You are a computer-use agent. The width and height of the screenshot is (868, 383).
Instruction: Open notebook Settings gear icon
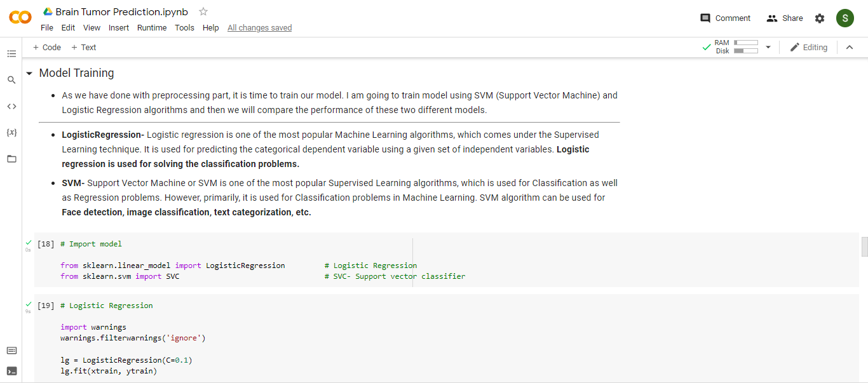pos(820,18)
